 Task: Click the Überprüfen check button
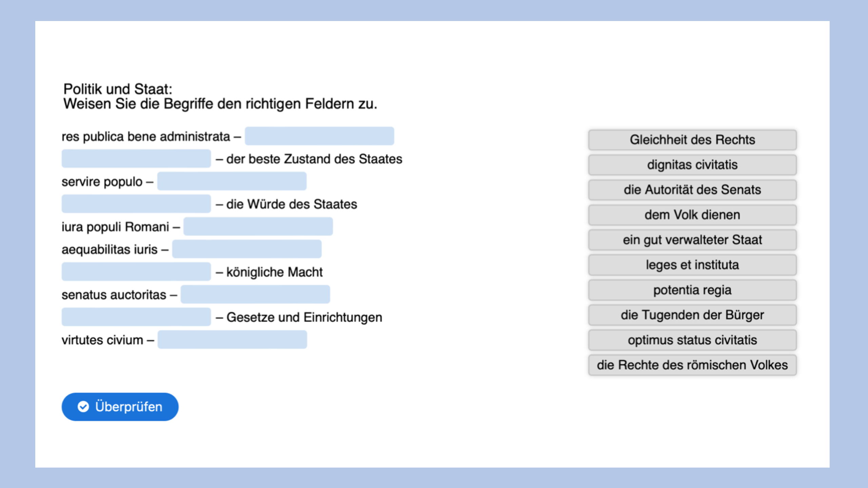pos(120,407)
